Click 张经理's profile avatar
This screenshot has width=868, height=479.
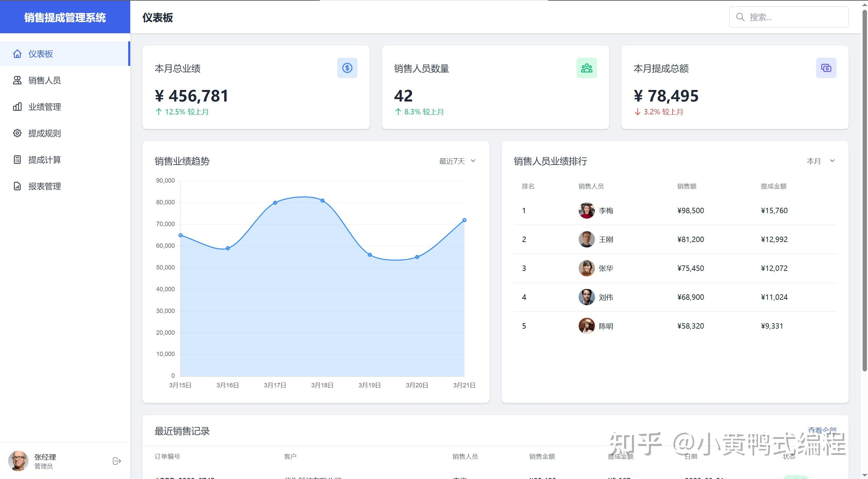(x=18, y=461)
